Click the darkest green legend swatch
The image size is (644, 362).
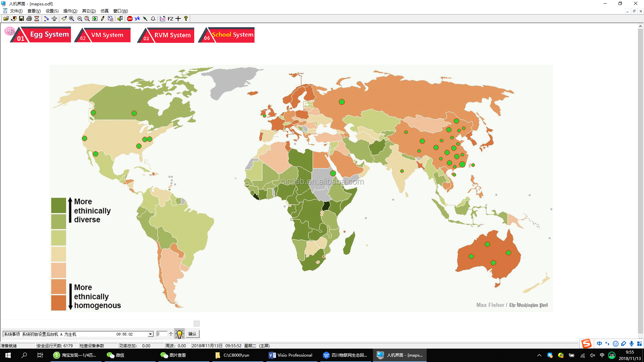pyautogui.click(x=58, y=205)
